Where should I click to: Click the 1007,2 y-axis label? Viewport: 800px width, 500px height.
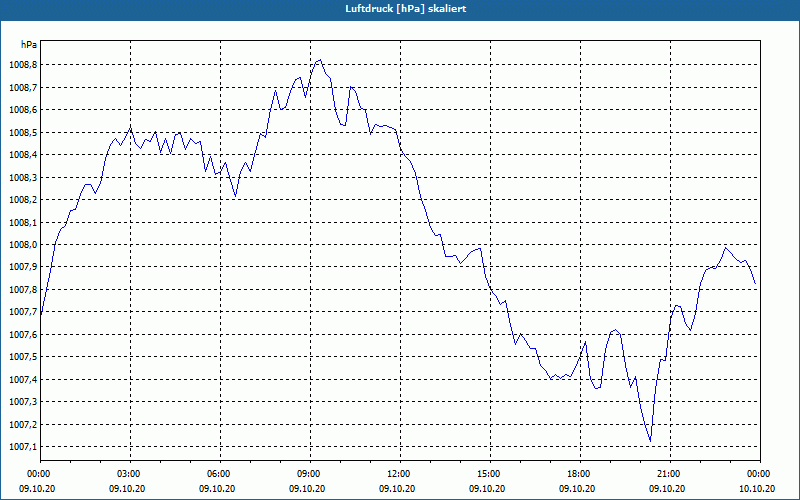(23, 424)
